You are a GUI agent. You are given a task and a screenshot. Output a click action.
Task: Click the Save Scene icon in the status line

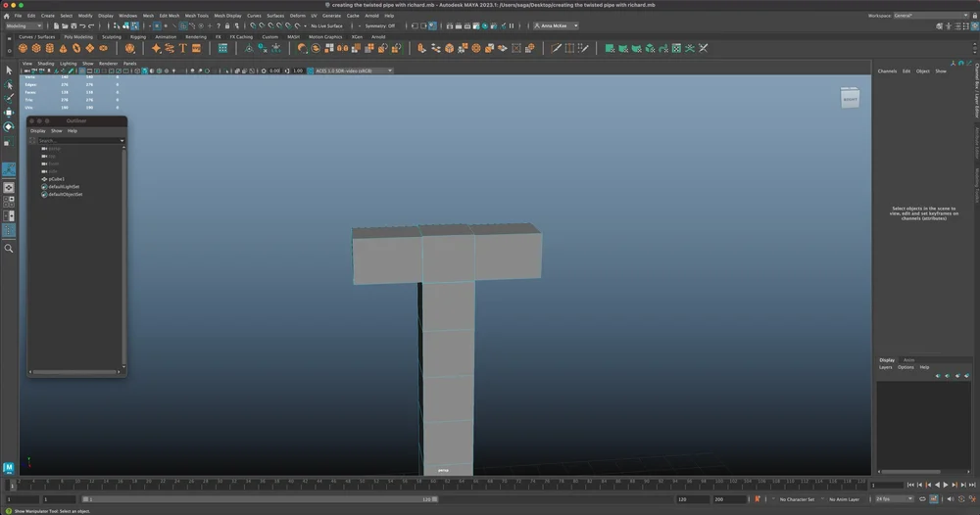point(73,26)
